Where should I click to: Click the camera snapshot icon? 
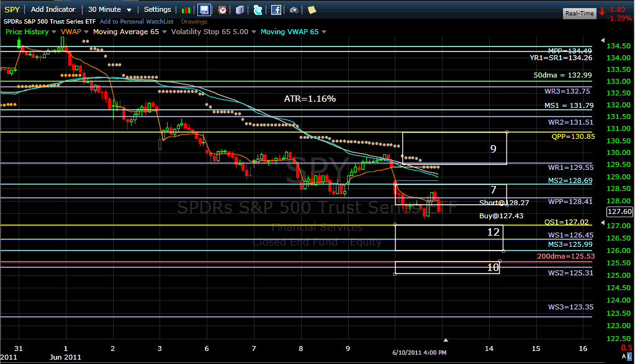294,9
